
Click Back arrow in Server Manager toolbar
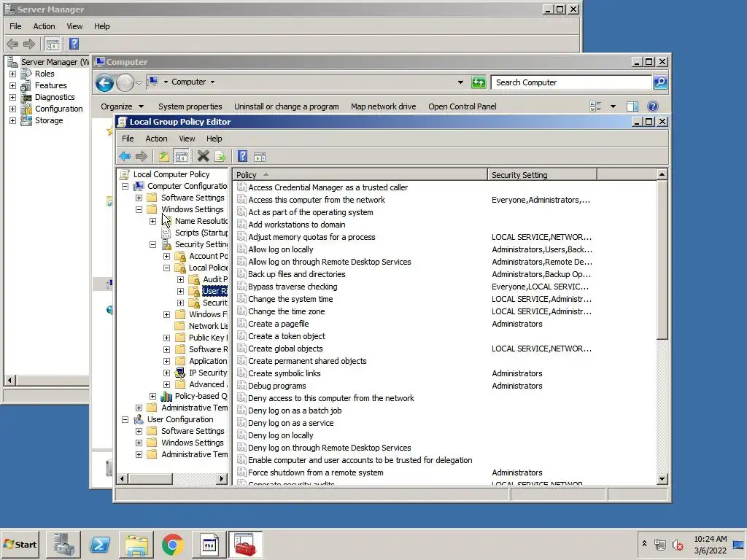[x=12, y=44]
